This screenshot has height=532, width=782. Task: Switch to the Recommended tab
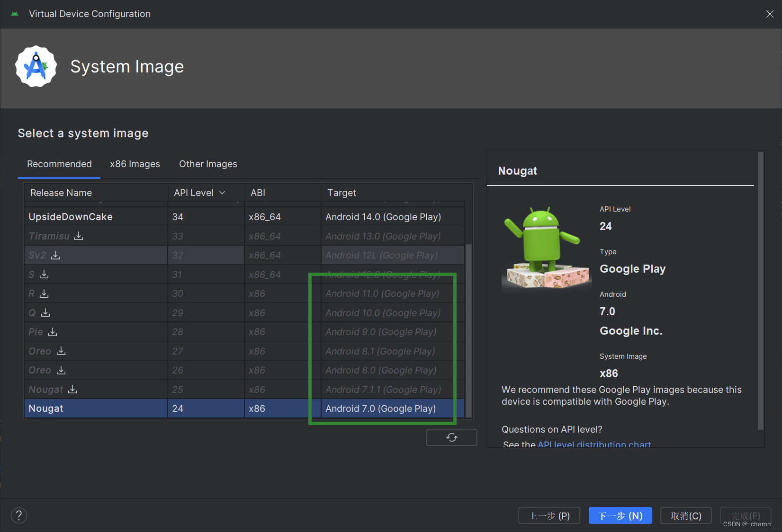pos(59,164)
